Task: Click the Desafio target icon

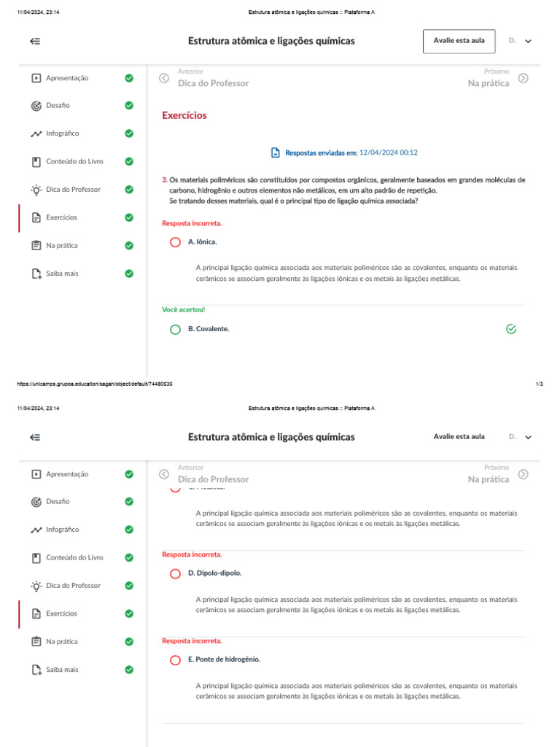Action: tap(36, 106)
